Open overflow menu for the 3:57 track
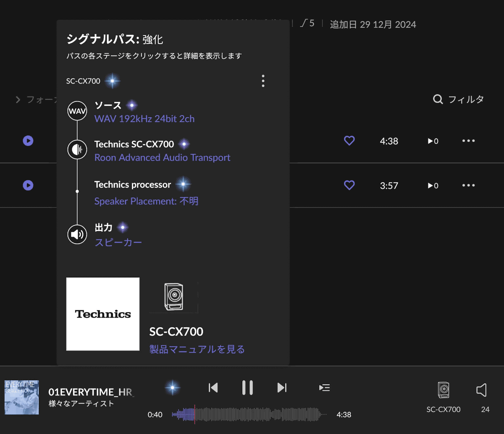Image resolution: width=504 pixels, height=434 pixels. (x=468, y=185)
